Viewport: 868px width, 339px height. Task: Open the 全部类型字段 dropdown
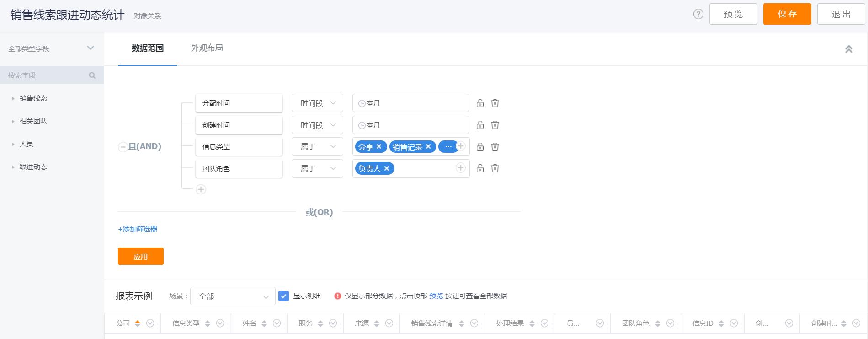(52, 48)
